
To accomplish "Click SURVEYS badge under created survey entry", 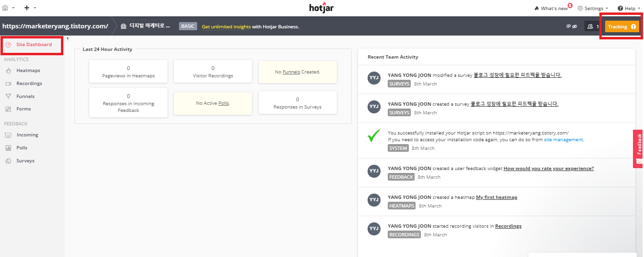I will pyautogui.click(x=399, y=113).
